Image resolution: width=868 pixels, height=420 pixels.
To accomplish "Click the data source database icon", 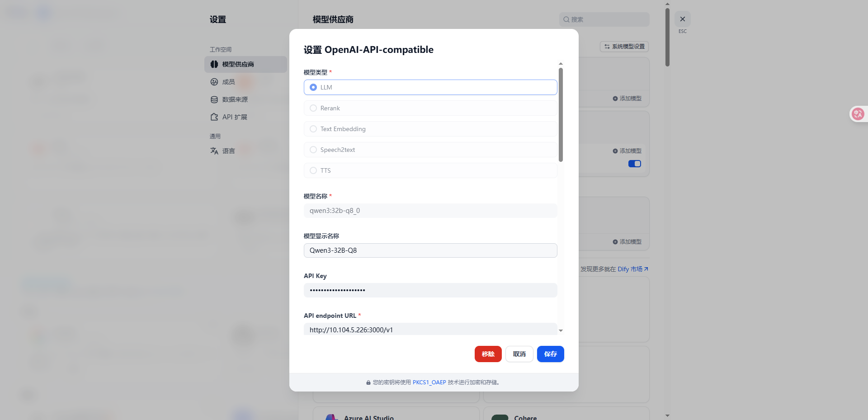I will [x=214, y=99].
